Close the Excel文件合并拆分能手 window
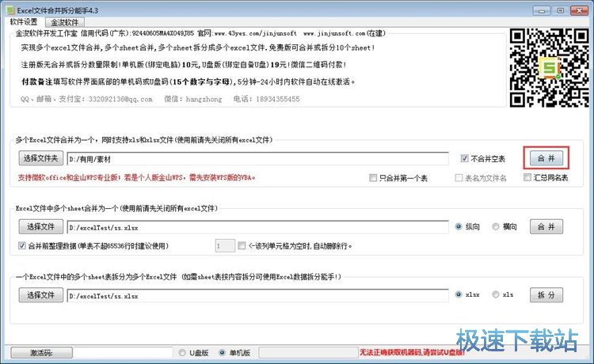Image resolution: width=594 pixels, height=364 pixels. [x=579, y=10]
